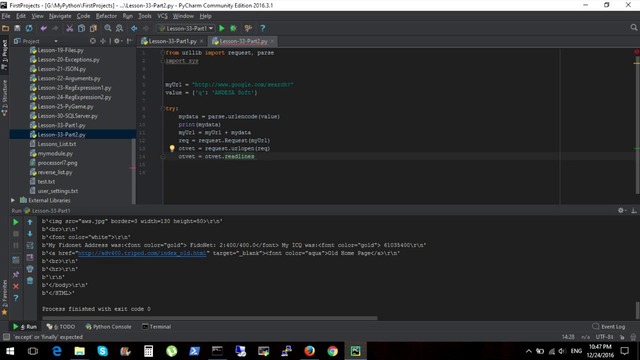Open Firefox from the taskbar
The width and height of the screenshot is (640, 360).
[x=309, y=351]
